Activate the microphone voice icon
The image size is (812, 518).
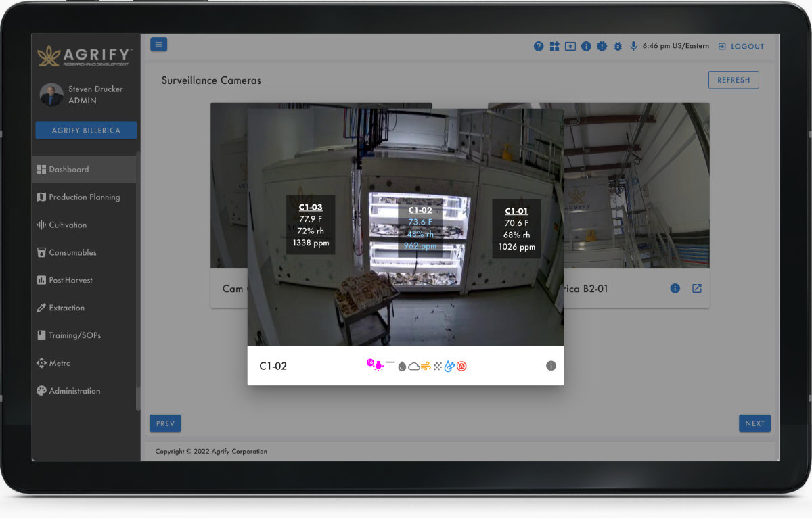634,46
